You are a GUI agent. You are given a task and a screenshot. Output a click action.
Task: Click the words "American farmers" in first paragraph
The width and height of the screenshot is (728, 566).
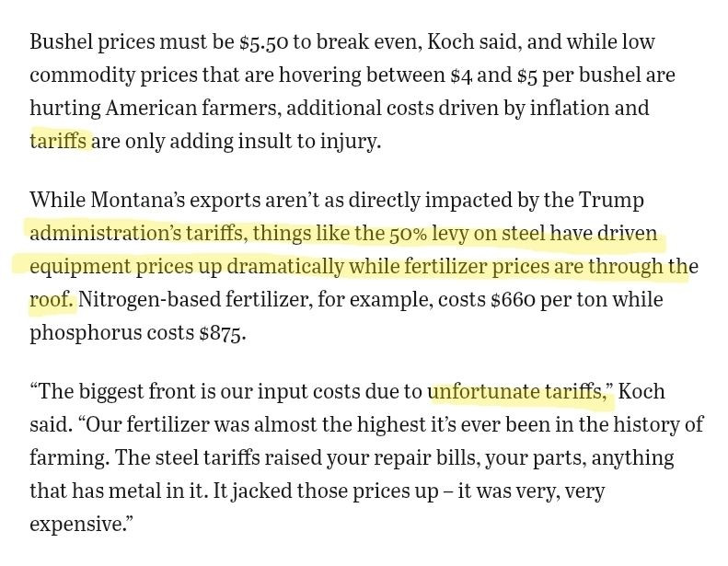193,108
